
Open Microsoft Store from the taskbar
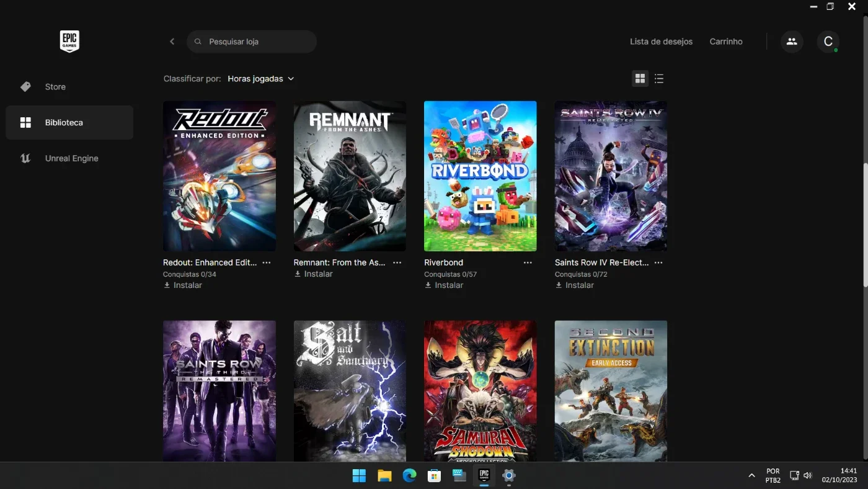434,476
